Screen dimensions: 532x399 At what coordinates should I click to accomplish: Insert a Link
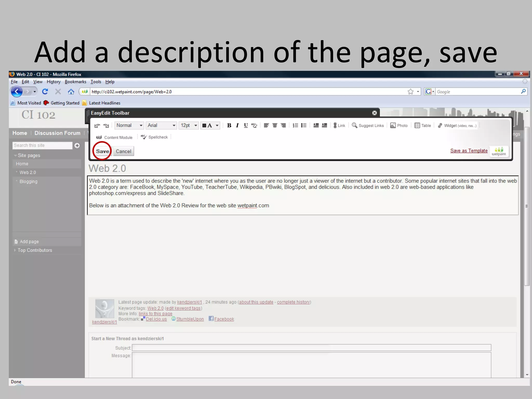(339, 125)
